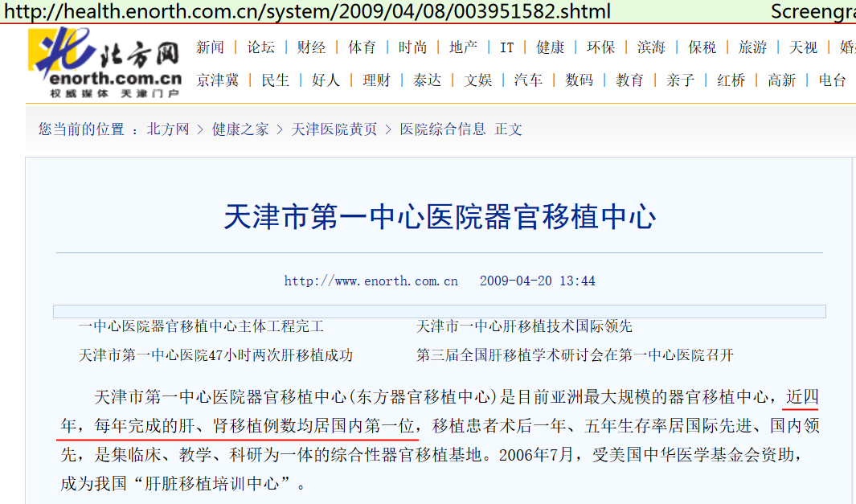The image size is (856, 504).
Task: Navigate to the 滨海 section
Action: pyautogui.click(x=651, y=47)
